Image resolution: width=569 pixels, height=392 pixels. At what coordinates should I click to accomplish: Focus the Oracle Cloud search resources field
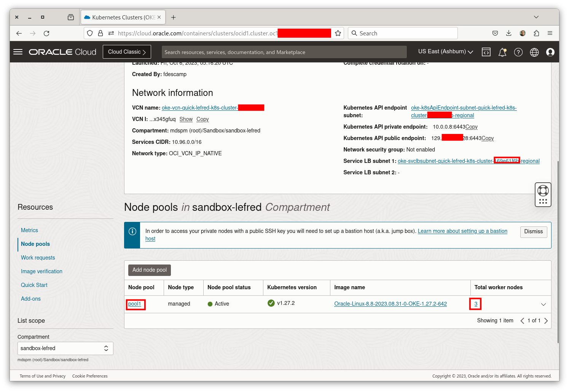pyautogui.click(x=284, y=52)
